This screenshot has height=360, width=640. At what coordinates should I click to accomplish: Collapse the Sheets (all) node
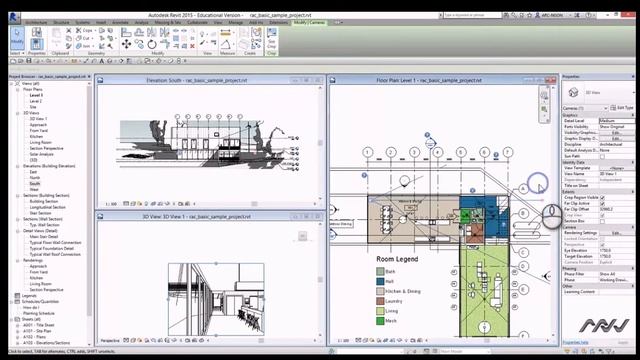(x=11, y=319)
